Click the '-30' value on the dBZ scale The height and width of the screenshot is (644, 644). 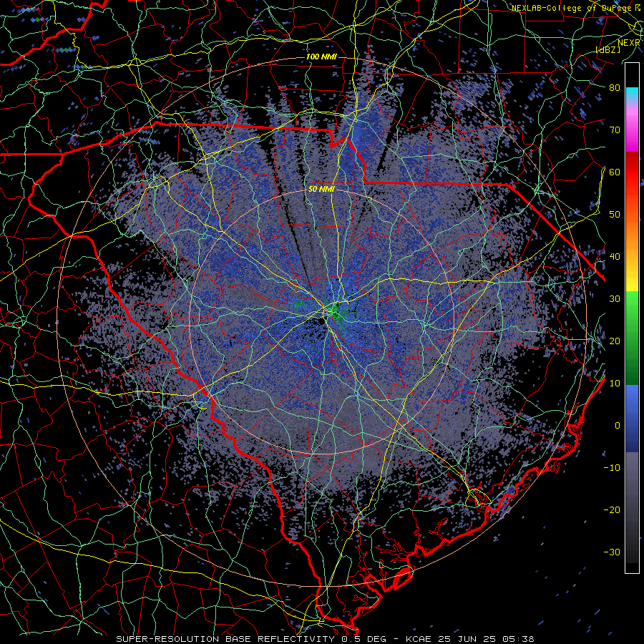[612, 552]
